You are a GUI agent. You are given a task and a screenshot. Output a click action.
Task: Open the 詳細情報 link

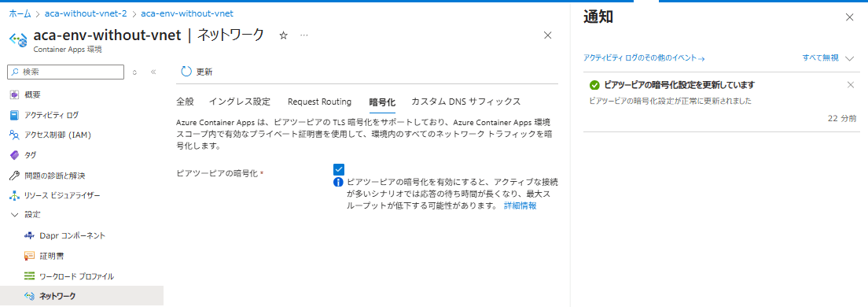(x=520, y=205)
